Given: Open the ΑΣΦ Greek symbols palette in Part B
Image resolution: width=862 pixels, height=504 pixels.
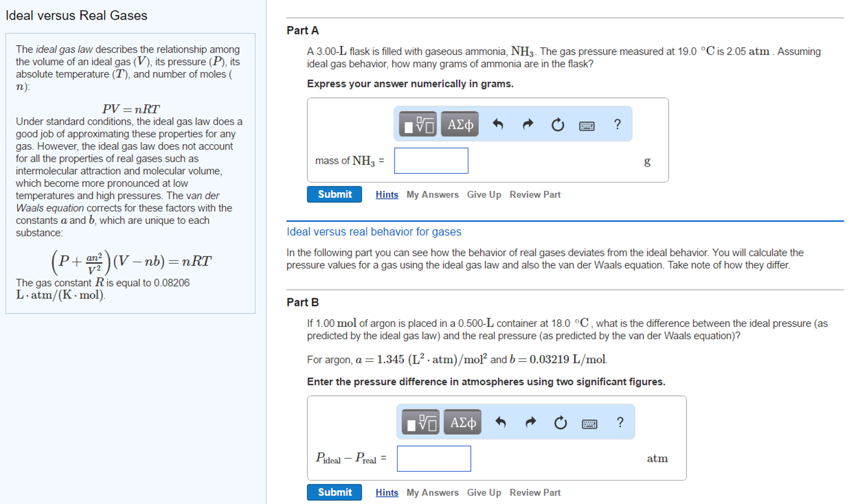Looking at the screenshot, I should tap(462, 422).
